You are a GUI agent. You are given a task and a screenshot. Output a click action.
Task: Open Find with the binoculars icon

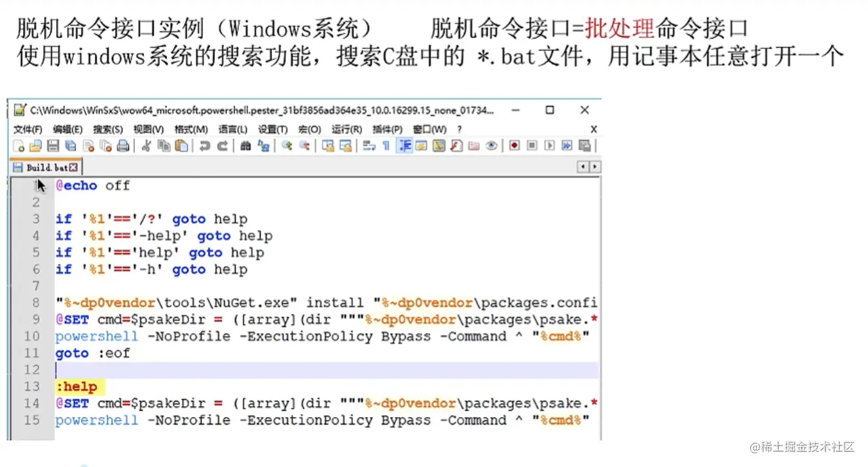tap(245, 146)
